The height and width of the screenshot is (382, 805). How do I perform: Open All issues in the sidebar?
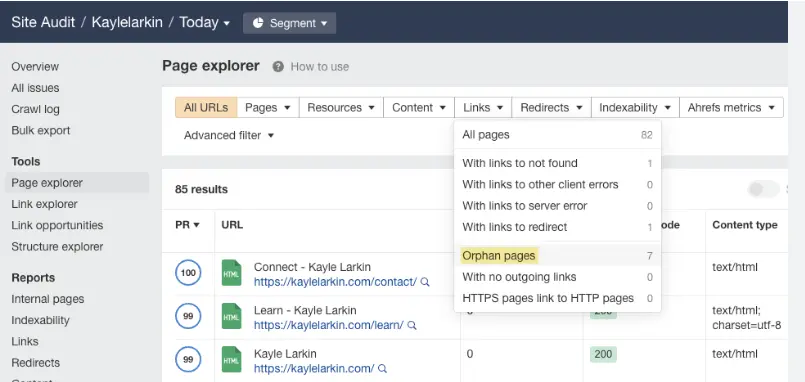tap(35, 88)
